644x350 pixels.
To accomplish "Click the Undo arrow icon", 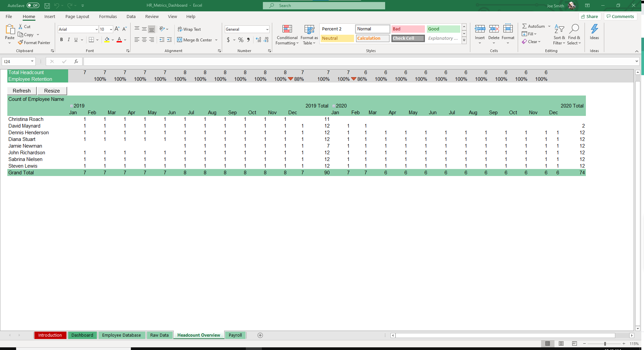I will pos(57,6).
